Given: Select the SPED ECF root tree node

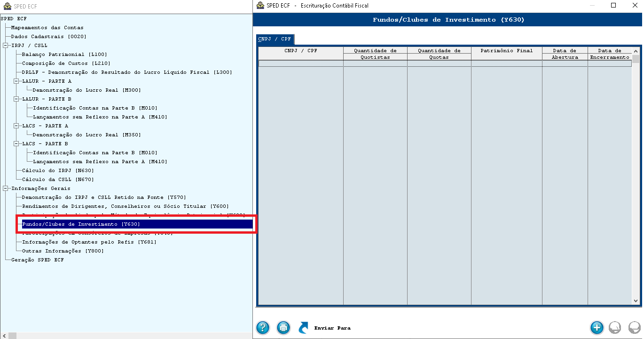Looking at the screenshot, I should point(14,19).
